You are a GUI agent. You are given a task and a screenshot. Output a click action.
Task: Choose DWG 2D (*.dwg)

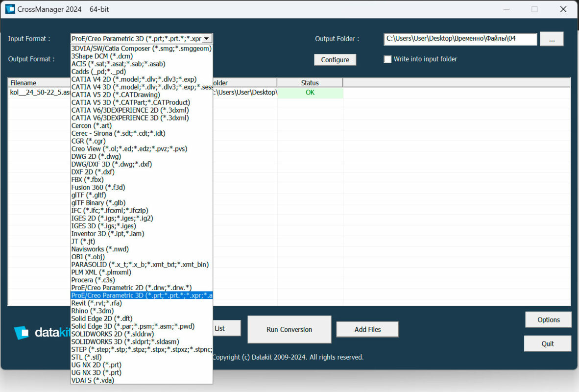click(142, 157)
